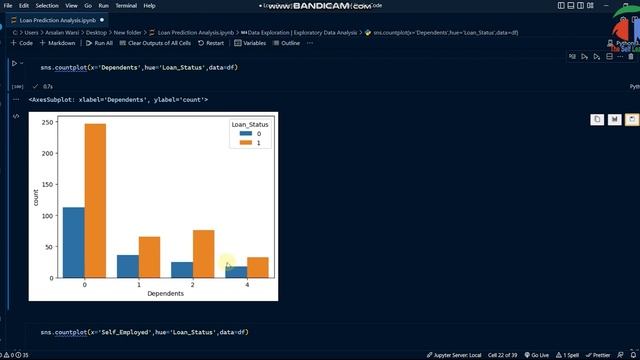Click blue Loan_Status 0 legend swatch
The height and width of the screenshot is (360, 640).
(x=246, y=133)
